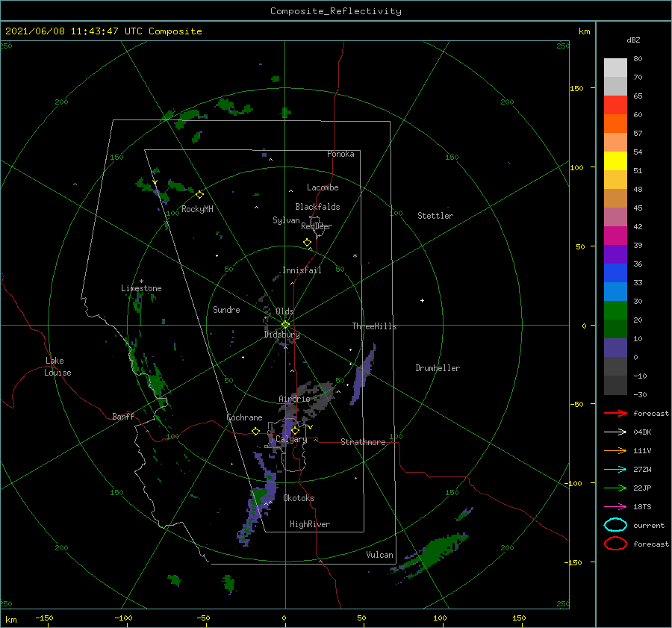Screen dimensions: 672x628
Task: Click the Airdrie town label
Action: tap(294, 399)
